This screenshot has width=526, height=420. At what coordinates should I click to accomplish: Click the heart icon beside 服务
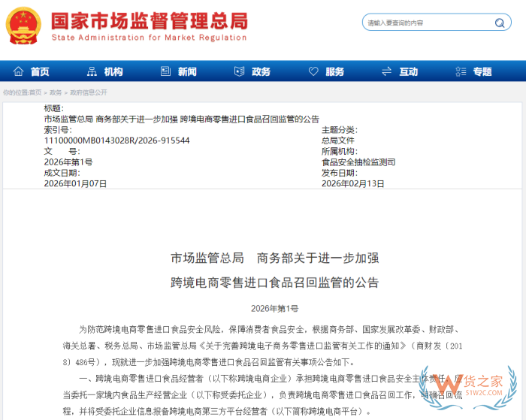click(313, 71)
